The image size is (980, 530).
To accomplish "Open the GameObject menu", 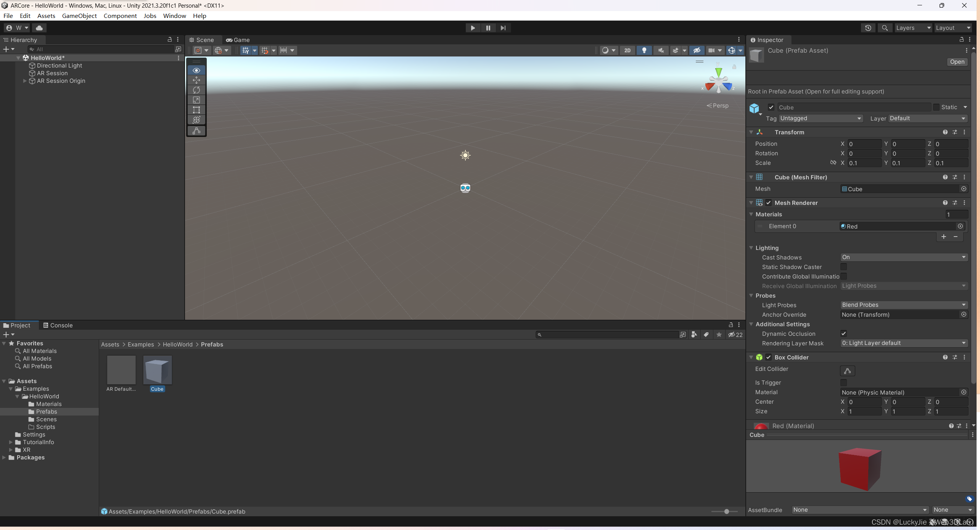I will point(79,16).
